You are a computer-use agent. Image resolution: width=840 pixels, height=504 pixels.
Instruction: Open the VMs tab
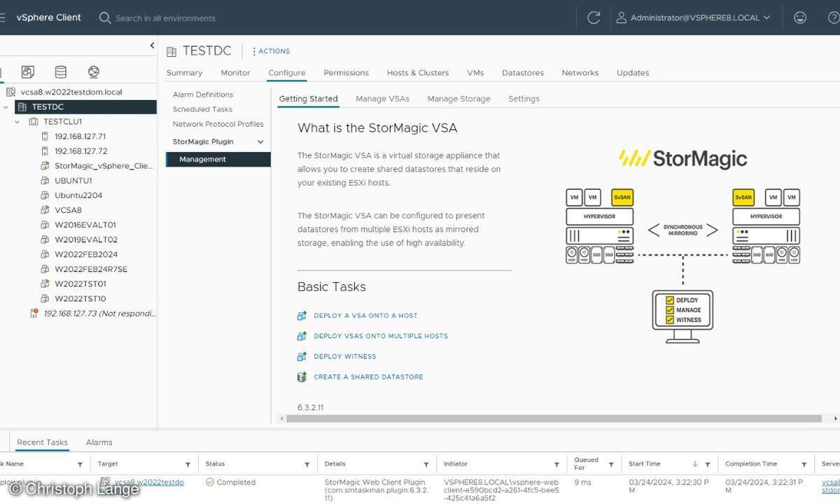pyautogui.click(x=475, y=73)
